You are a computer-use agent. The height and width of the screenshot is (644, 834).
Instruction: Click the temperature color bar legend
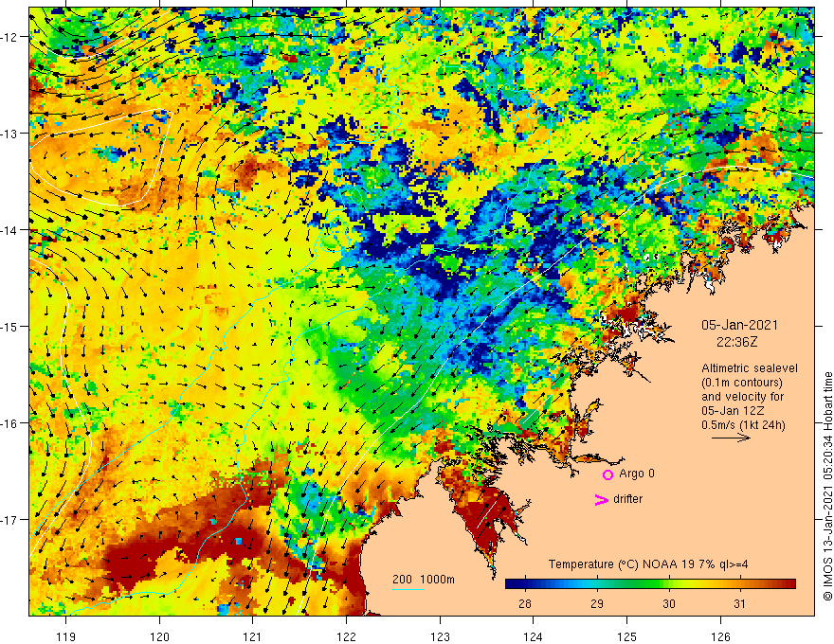click(x=650, y=584)
